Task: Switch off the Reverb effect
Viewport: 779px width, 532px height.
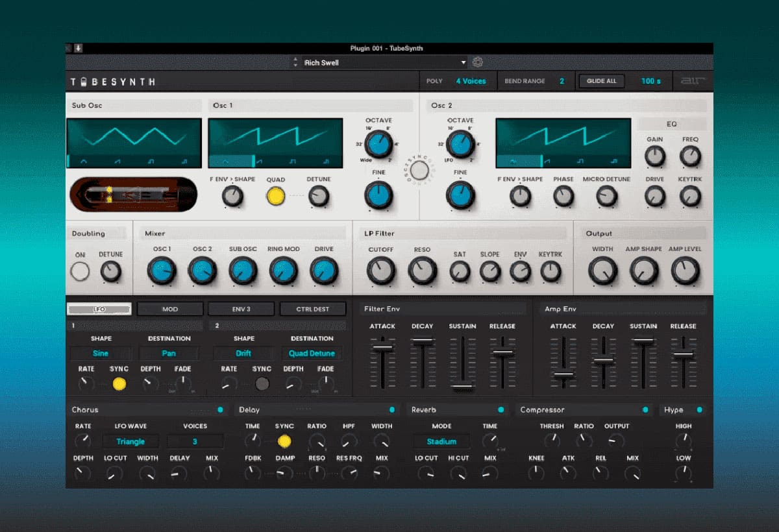Action: point(501,410)
